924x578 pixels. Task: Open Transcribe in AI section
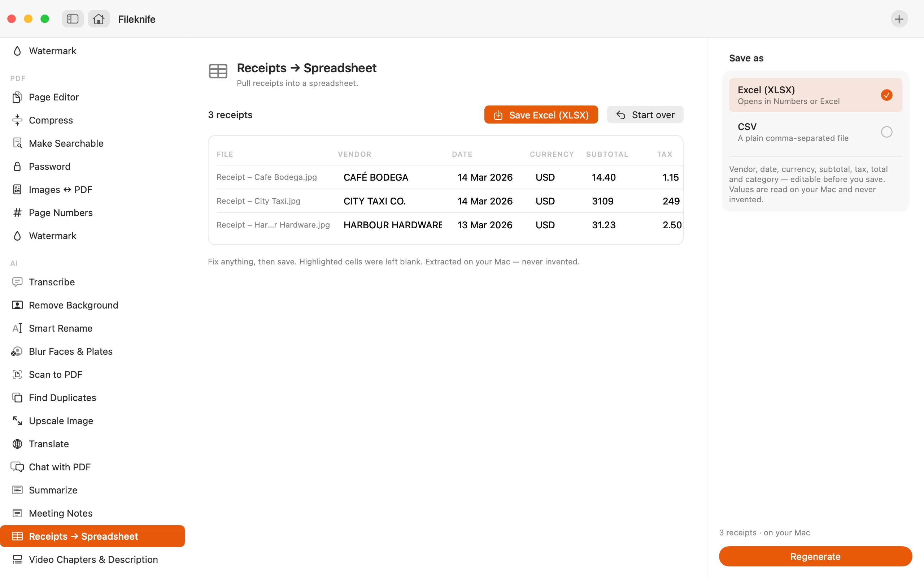[92, 282]
